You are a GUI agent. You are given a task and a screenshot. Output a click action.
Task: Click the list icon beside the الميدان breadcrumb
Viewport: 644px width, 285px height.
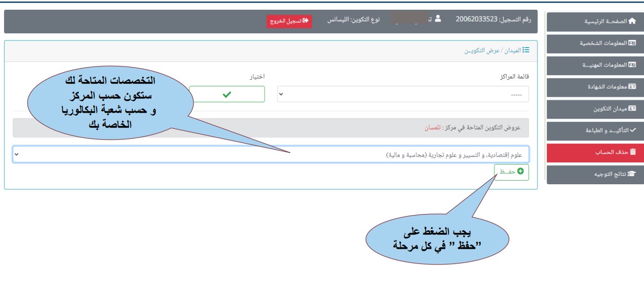[x=526, y=51]
